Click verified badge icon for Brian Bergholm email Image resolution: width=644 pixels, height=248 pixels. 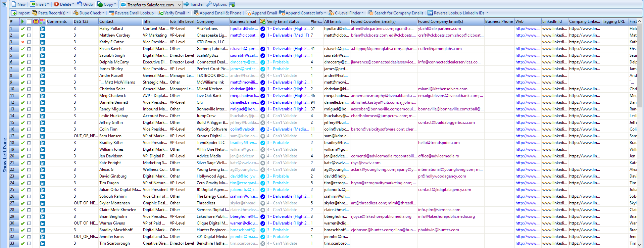tap(263, 216)
